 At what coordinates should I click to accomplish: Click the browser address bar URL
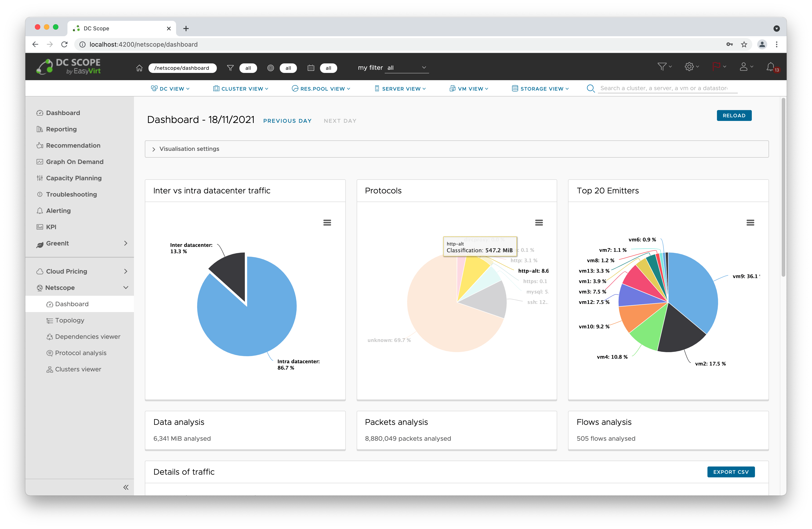click(143, 44)
